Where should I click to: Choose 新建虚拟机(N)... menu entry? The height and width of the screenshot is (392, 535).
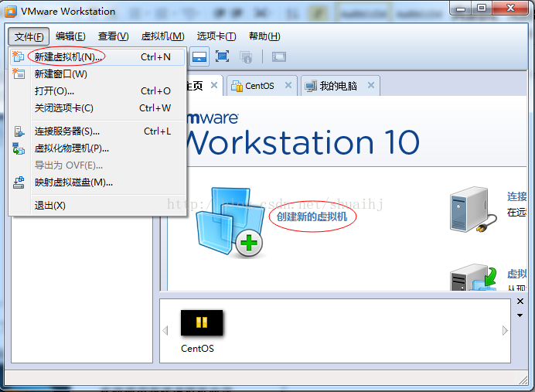click(x=97, y=57)
